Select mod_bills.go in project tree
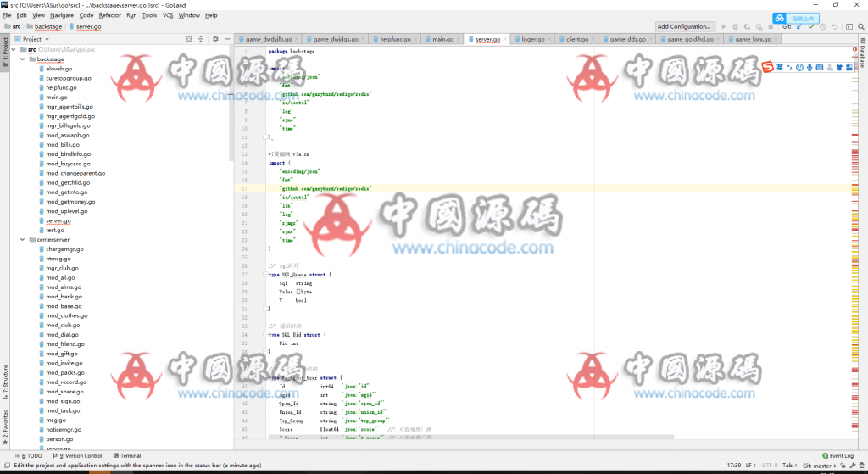Viewport: 868px width, 474px height. [63, 144]
